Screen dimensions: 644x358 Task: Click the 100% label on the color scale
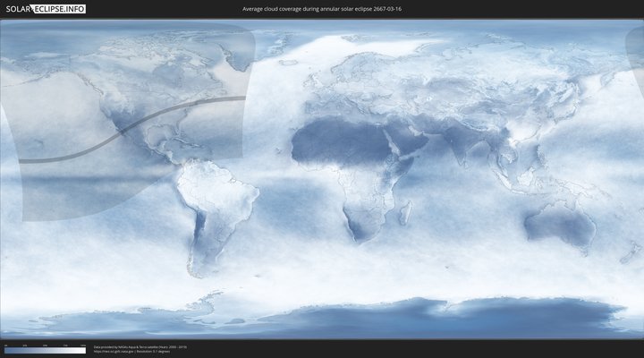(x=83, y=346)
